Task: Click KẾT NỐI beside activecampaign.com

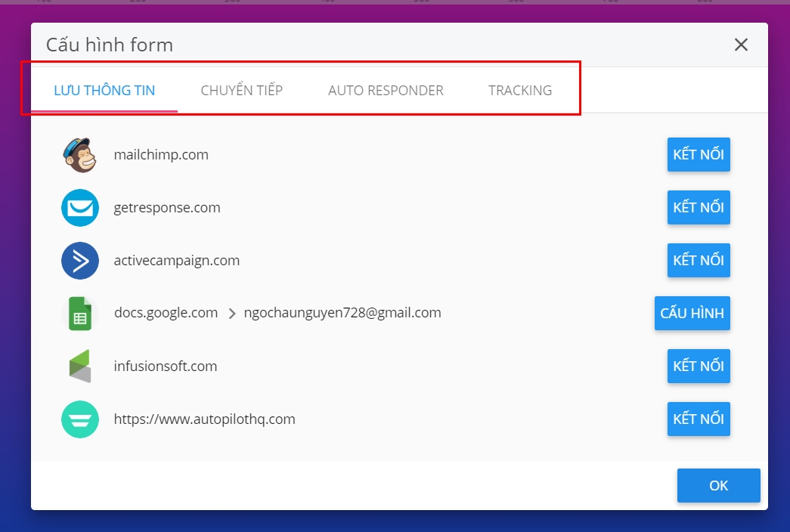Action: pyautogui.click(x=699, y=261)
